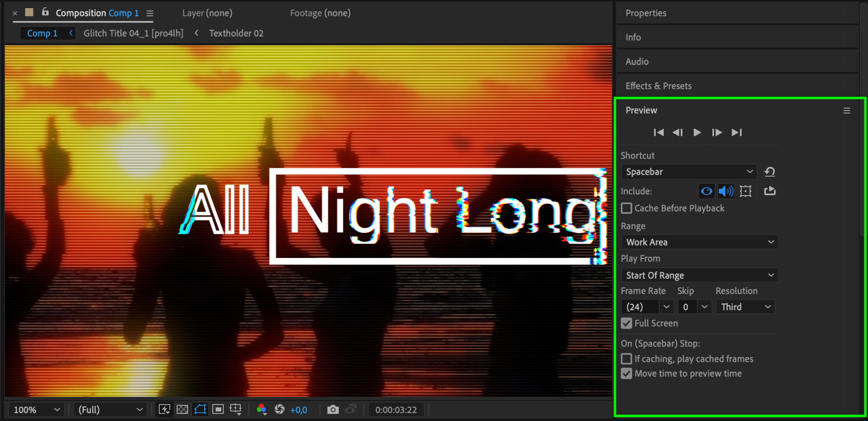Open the Shortcut Spacebar dropdown
This screenshot has height=421, width=868.
[689, 172]
